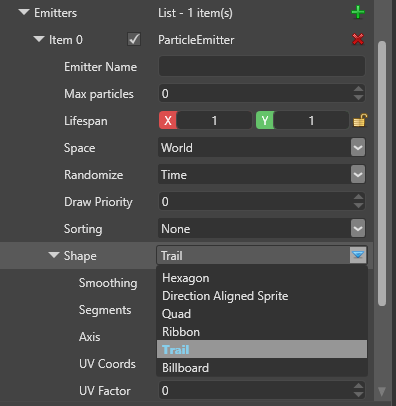
Task: Collapse the Emitters list
Action: (24, 12)
